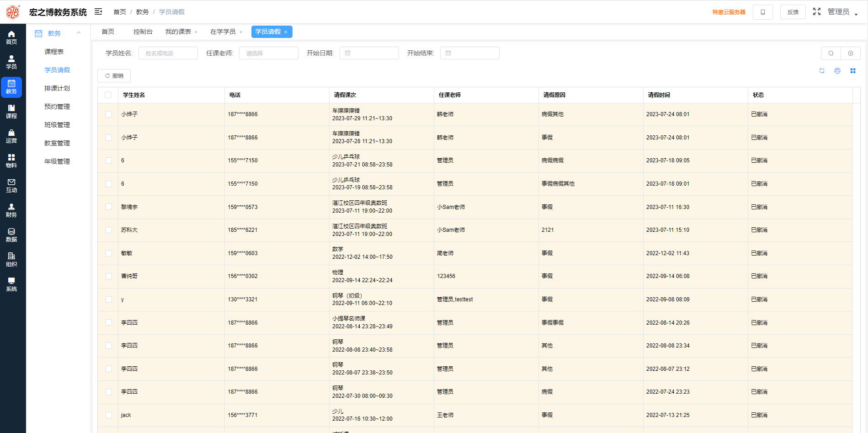Close the 学员请假 tab
The image size is (868, 433).
[x=286, y=32]
